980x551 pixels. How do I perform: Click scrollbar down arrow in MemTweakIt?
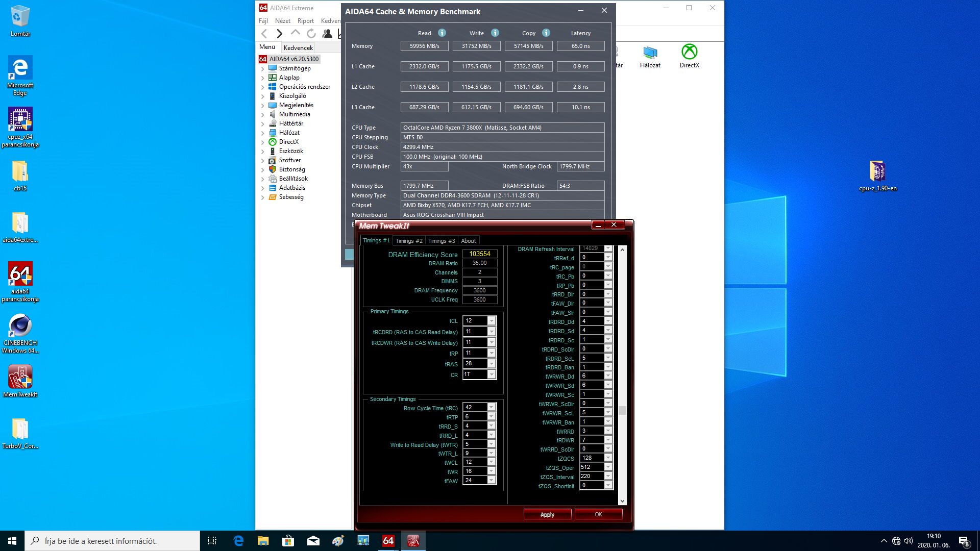622,501
